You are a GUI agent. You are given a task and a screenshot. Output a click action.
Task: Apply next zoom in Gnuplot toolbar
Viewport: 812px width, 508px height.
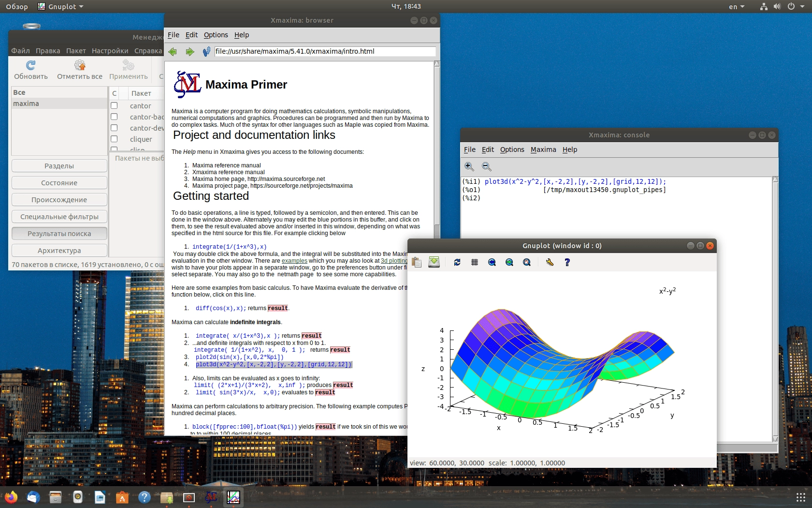pyautogui.click(x=509, y=262)
